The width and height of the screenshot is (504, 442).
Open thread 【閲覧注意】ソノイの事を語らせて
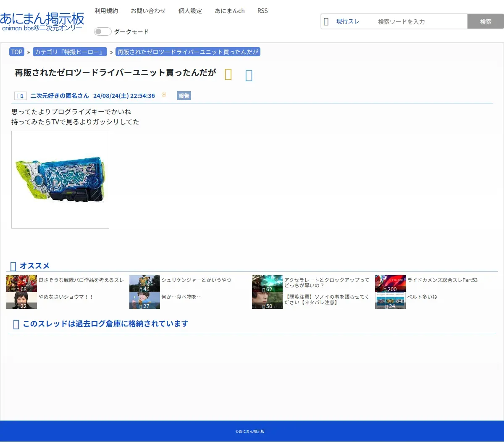pyautogui.click(x=327, y=299)
